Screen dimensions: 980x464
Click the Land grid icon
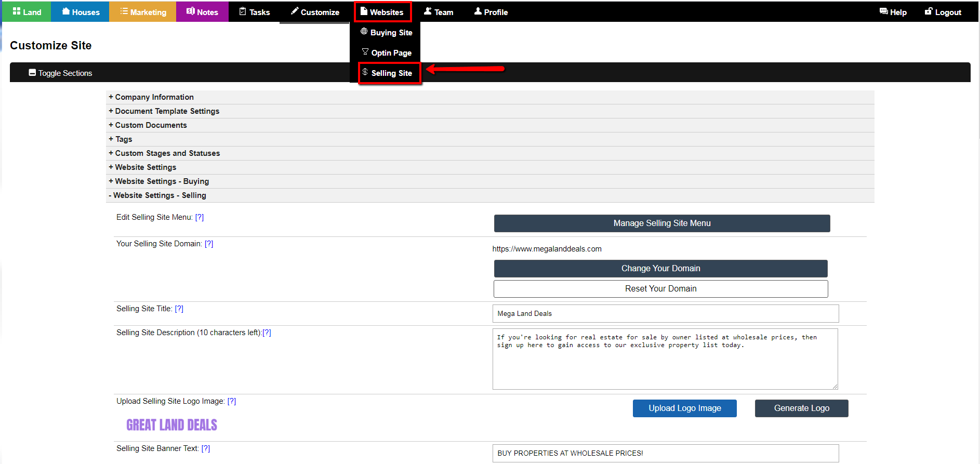click(x=17, y=11)
